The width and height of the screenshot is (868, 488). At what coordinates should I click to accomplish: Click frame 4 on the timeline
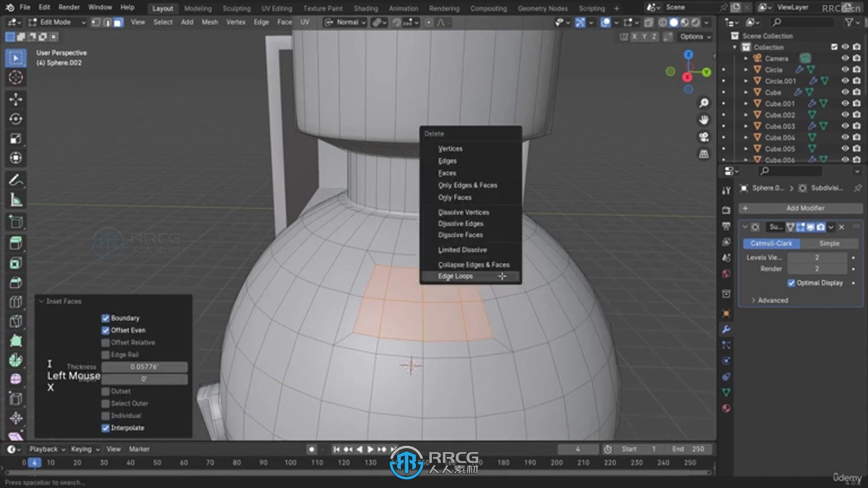[34, 462]
